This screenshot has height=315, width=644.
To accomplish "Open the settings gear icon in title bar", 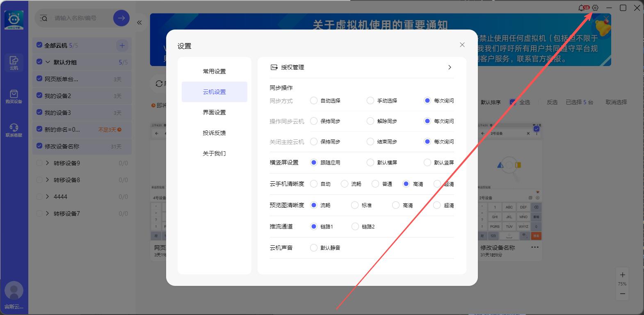I will click(x=595, y=8).
